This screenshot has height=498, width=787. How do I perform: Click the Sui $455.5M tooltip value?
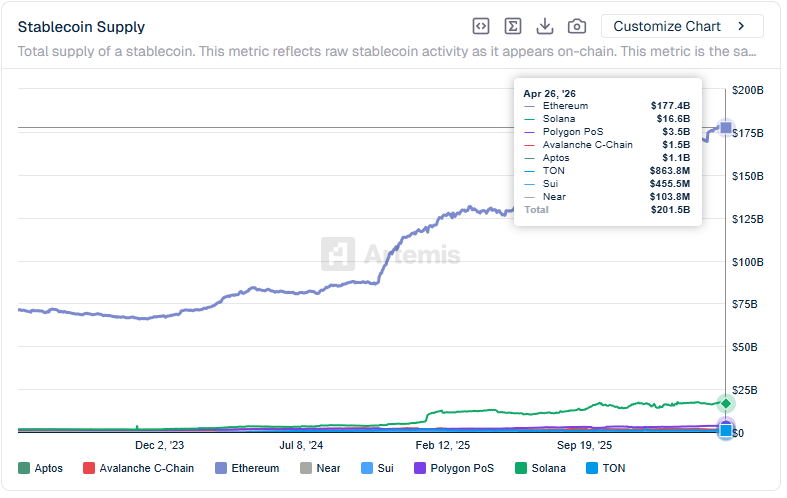670,184
